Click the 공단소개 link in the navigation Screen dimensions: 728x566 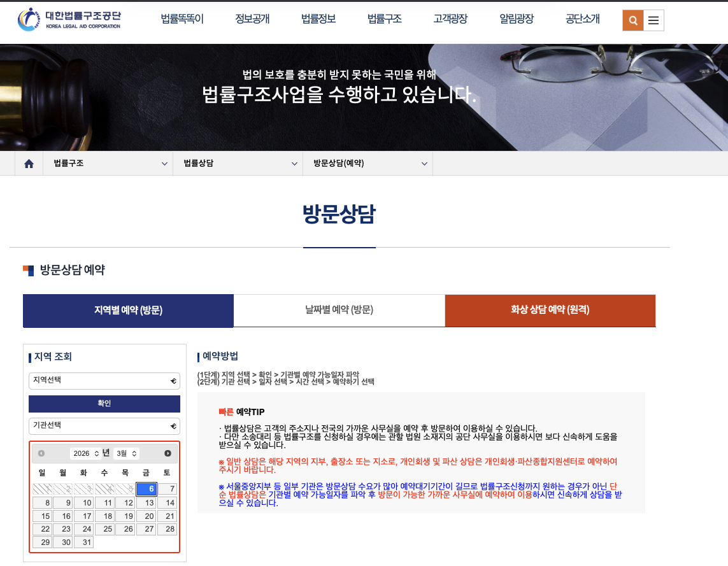581,19
